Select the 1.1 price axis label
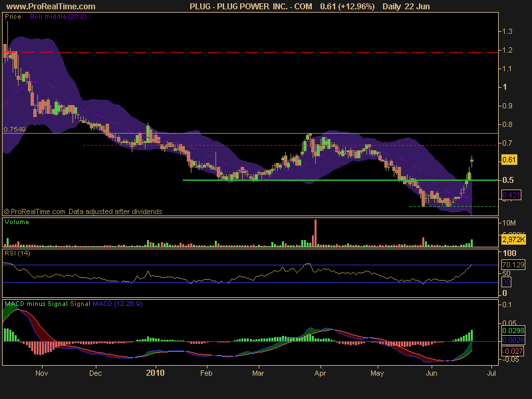Image resolution: width=532 pixels, height=399 pixels. point(507,68)
